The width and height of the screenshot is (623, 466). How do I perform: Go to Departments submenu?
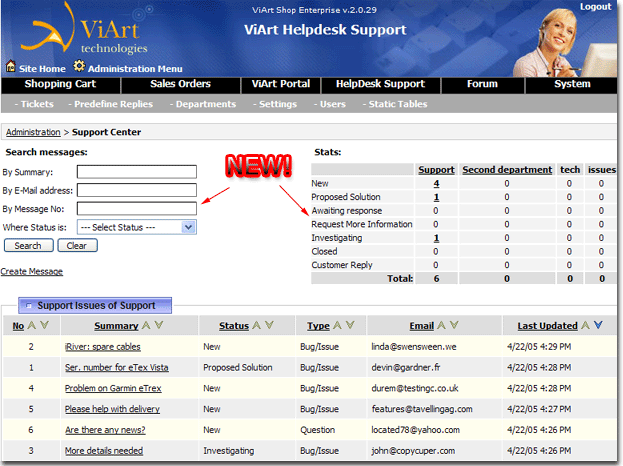[203, 104]
